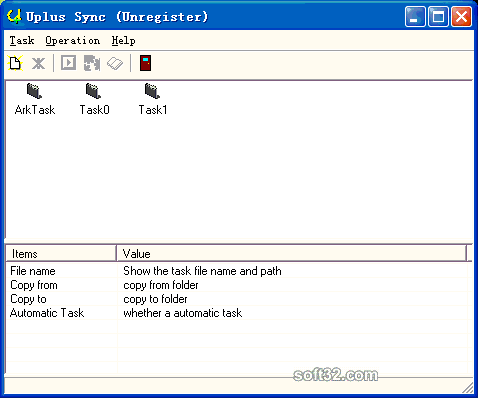The width and height of the screenshot is (478, 398).
Task: Select the Copy from row
Action: (237, 285)
